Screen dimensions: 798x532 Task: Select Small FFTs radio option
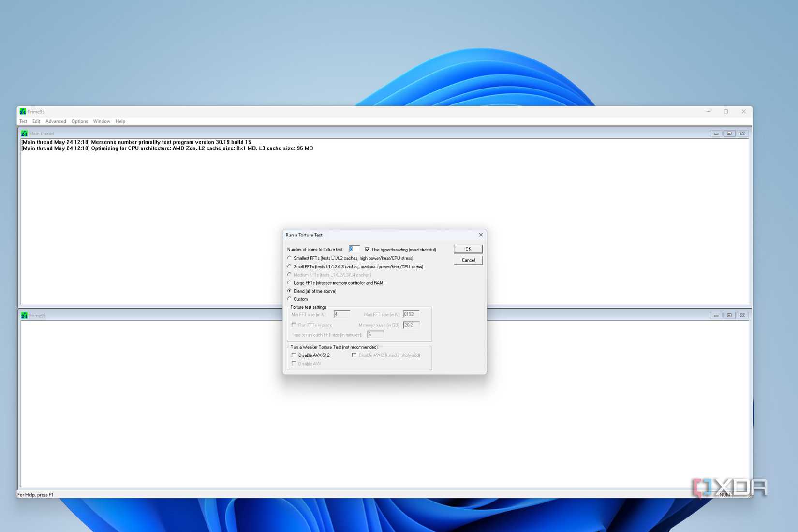pyautogui.click(x=290, y=266)
